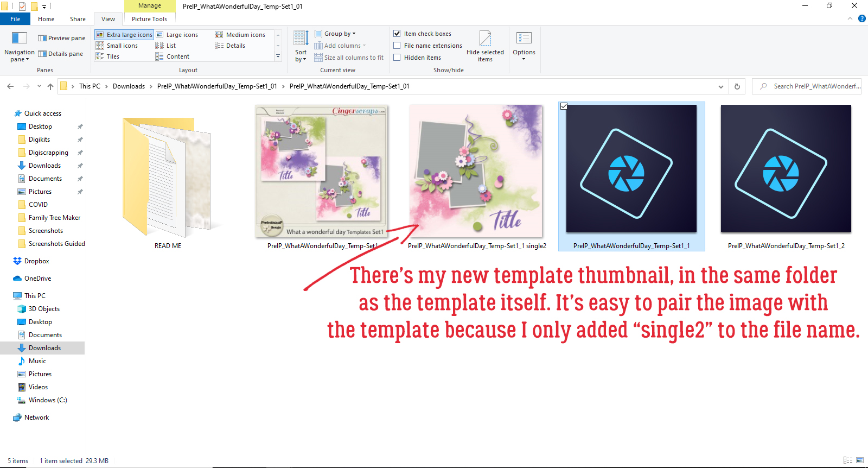868x468 pixels.
Task: Switch to the Home ribbon tab
Action: tap(46, 19)
